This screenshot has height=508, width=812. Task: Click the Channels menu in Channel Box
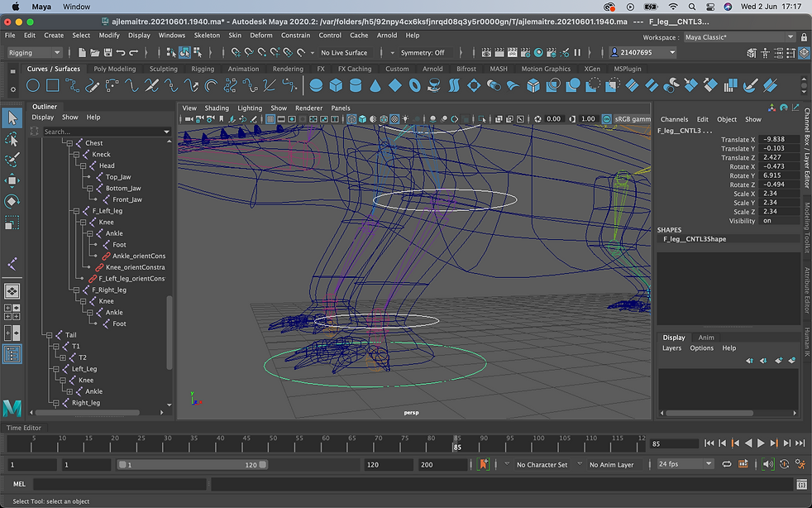coord(674,119)
